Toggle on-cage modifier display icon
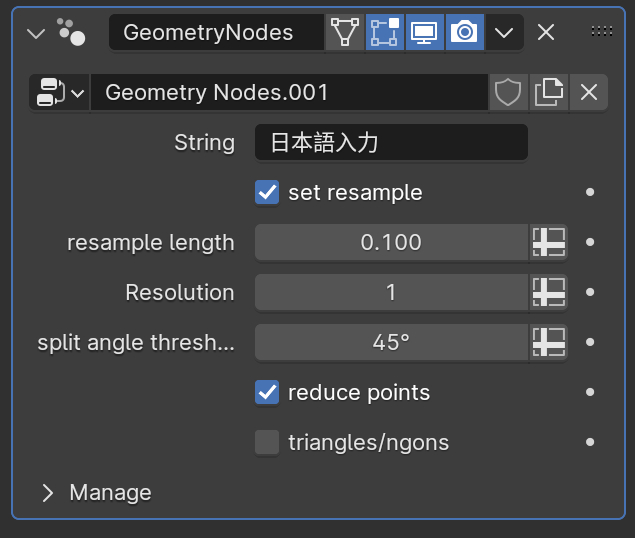The image size is (635, 538). pos(344,32)
